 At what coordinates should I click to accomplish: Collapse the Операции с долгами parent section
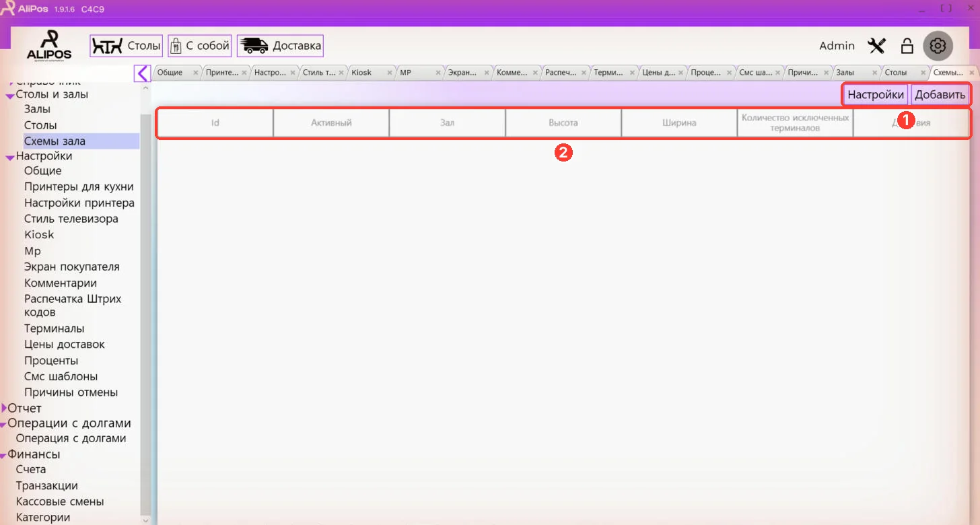pos(3,424)
